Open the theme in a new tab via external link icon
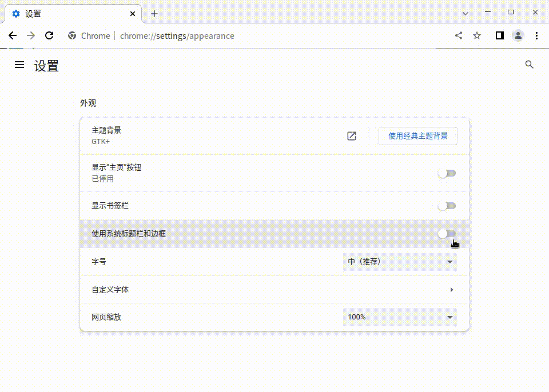The image size is (549, 392). click(351, 136)
